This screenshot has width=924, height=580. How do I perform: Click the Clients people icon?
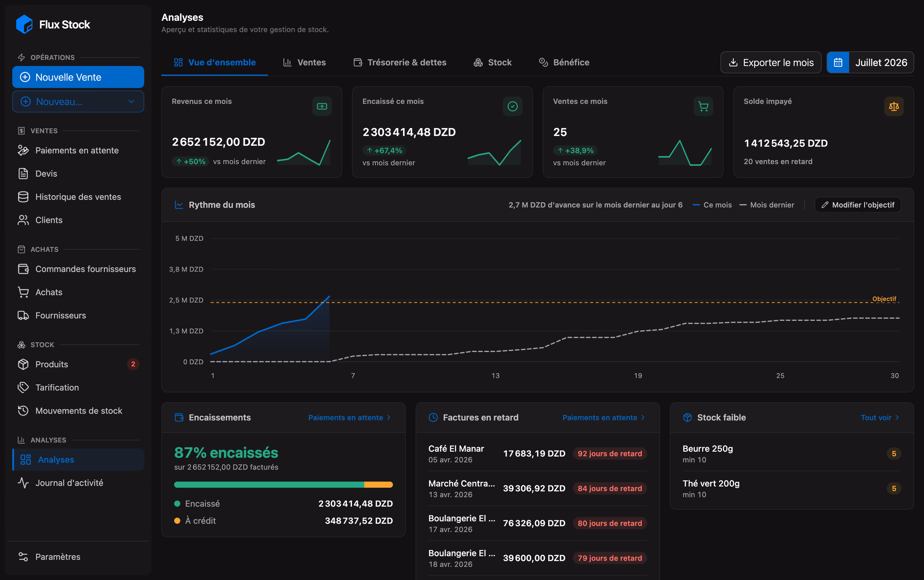pos(23,220)
